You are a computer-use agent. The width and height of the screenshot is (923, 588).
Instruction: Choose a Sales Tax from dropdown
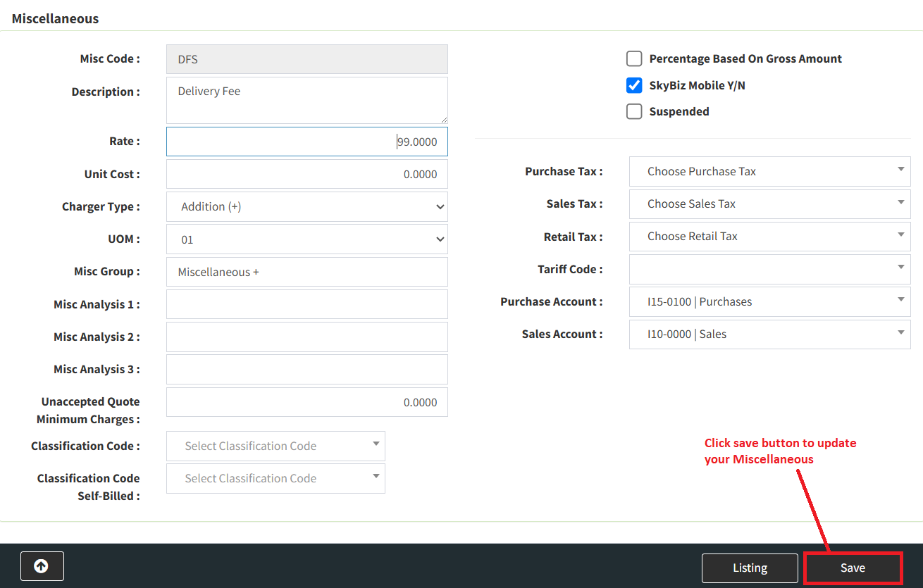[769, 204]
